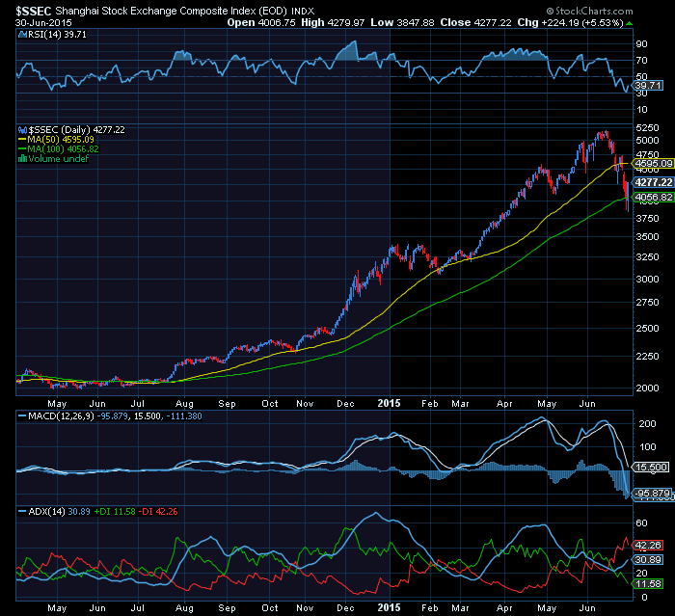Screen dimensions: 675x616
Task: Select the -111.380 MACD histogram legend value
Action: point(184,416)
